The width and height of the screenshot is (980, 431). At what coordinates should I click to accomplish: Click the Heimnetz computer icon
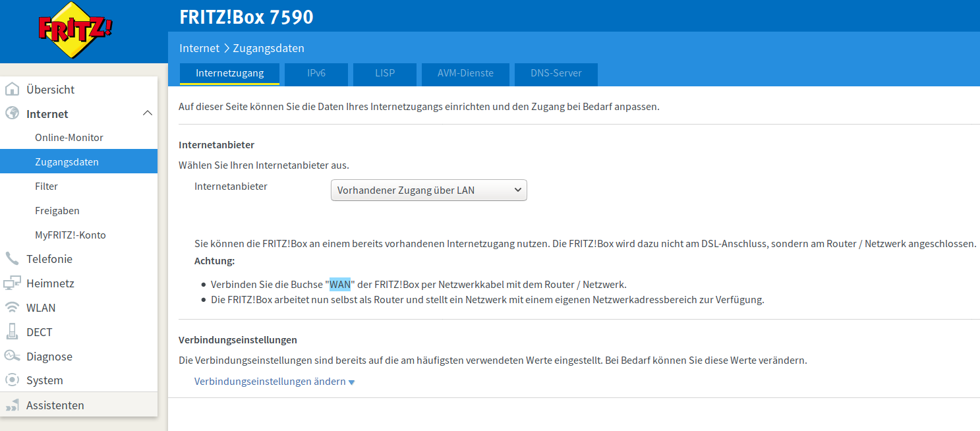[x=12, y=283]
